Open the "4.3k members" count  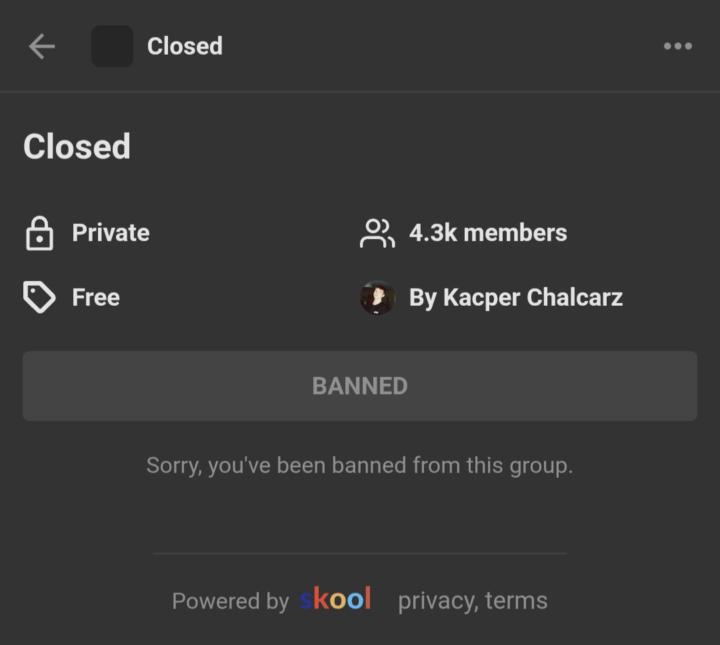[488, 233]
